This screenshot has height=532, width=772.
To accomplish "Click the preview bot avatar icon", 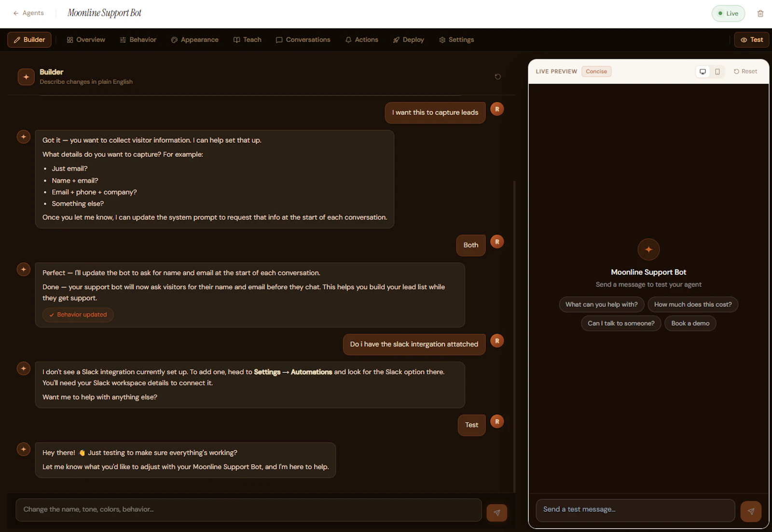I will [648, 249].
